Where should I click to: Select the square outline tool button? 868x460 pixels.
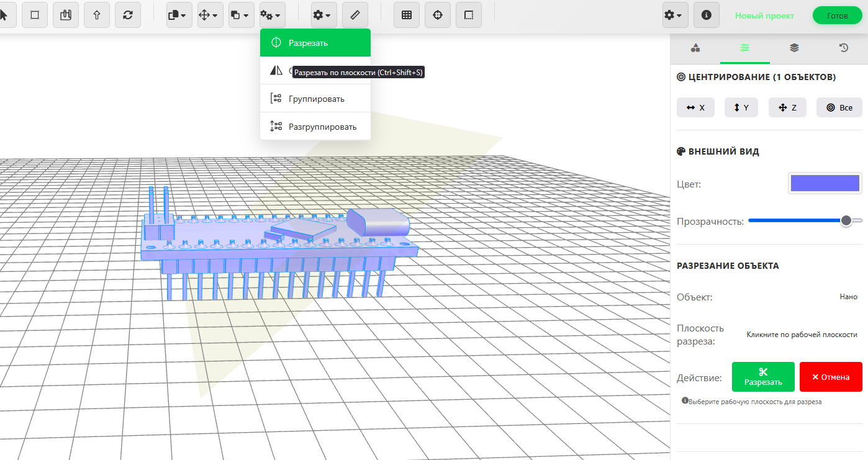click(x=35, y=16)
